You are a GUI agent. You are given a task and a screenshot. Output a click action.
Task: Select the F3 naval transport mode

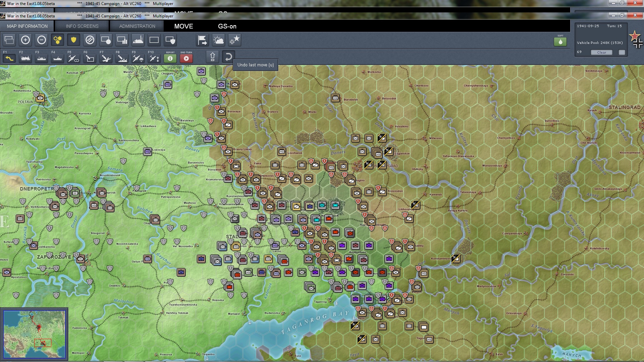coord(42,58)
